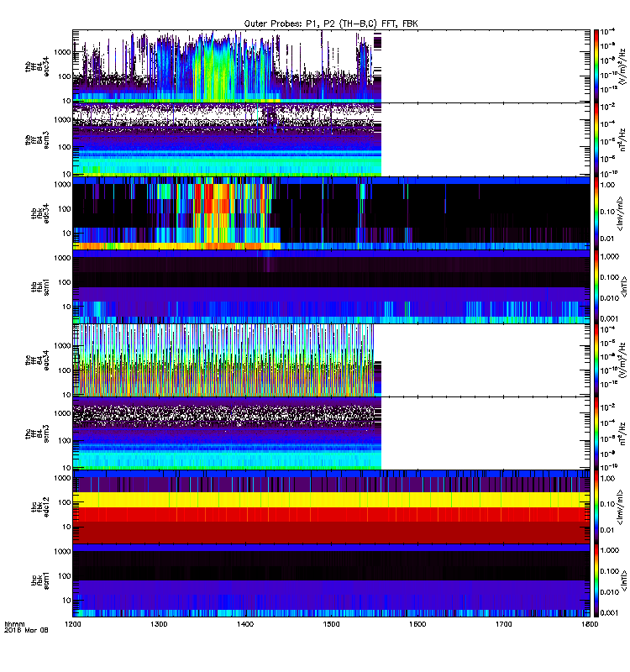Click the thc fbk edc12 panel label
Screen dimensions: 630x672
(40, 507)
